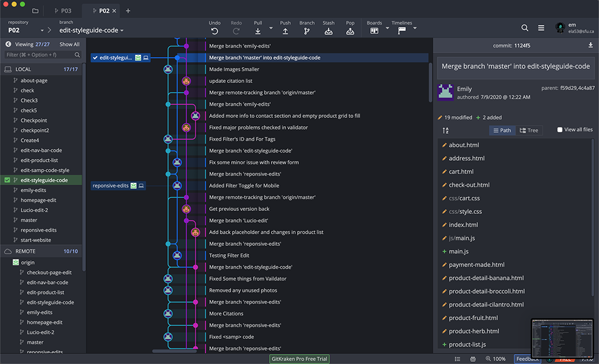Switch file view to Tree
599x364 pixels.
[529, 130]
